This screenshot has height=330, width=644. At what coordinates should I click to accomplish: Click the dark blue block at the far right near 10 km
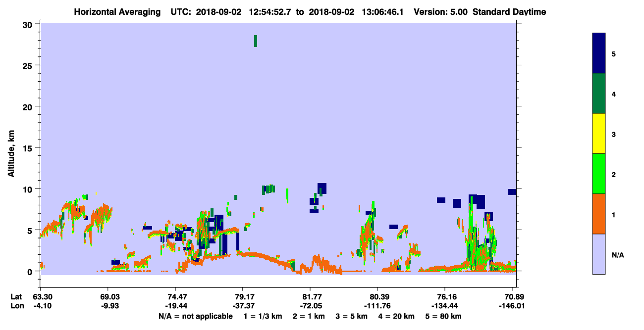512,192
